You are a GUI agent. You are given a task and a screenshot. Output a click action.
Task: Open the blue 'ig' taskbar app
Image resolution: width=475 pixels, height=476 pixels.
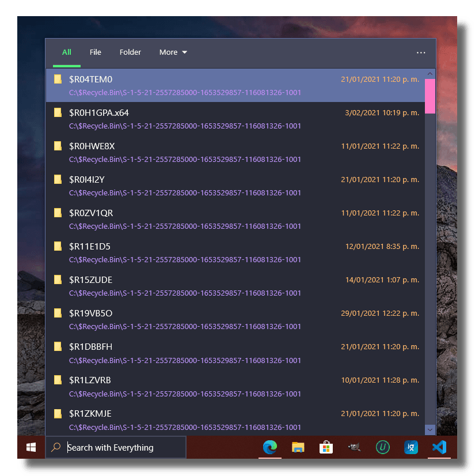click(x=411, y=447)
